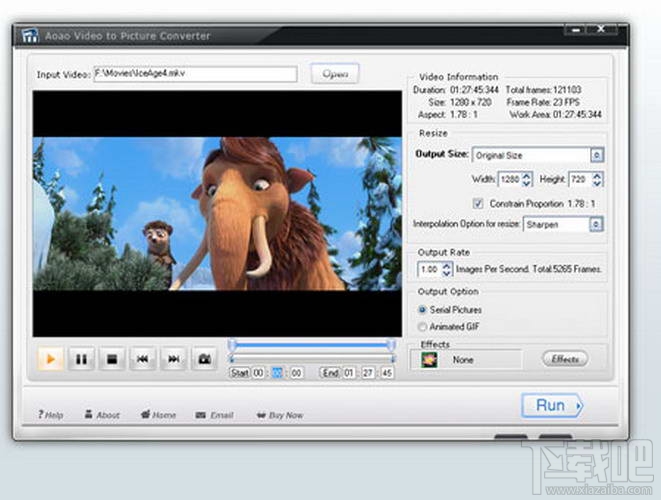This screenshot has height=500, width=661.
Task: Decrease the Height value with down arrow
Action: point(597,183)
